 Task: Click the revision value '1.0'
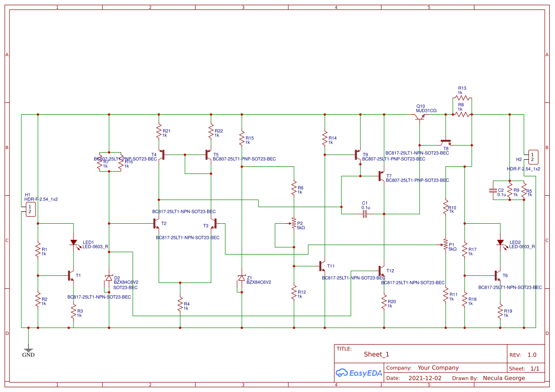[532, 355]
